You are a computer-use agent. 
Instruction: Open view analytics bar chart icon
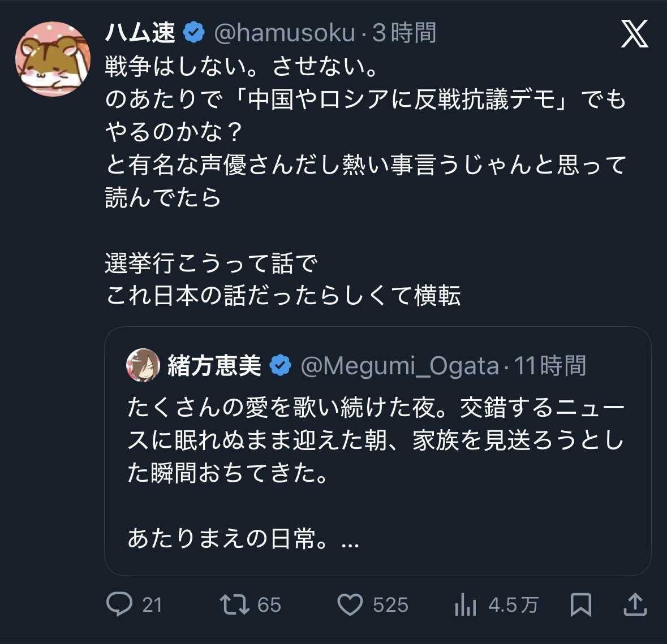pyautogui.click(x=465, y=605)
